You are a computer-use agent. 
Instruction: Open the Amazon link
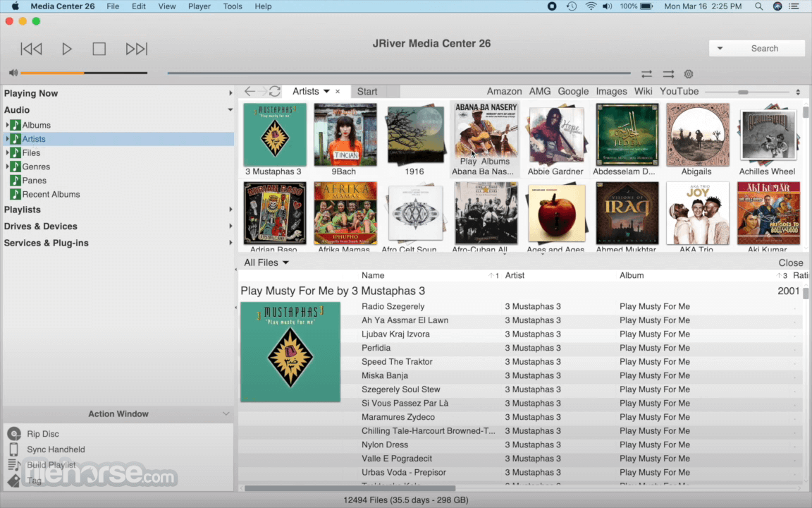(504, 91)
